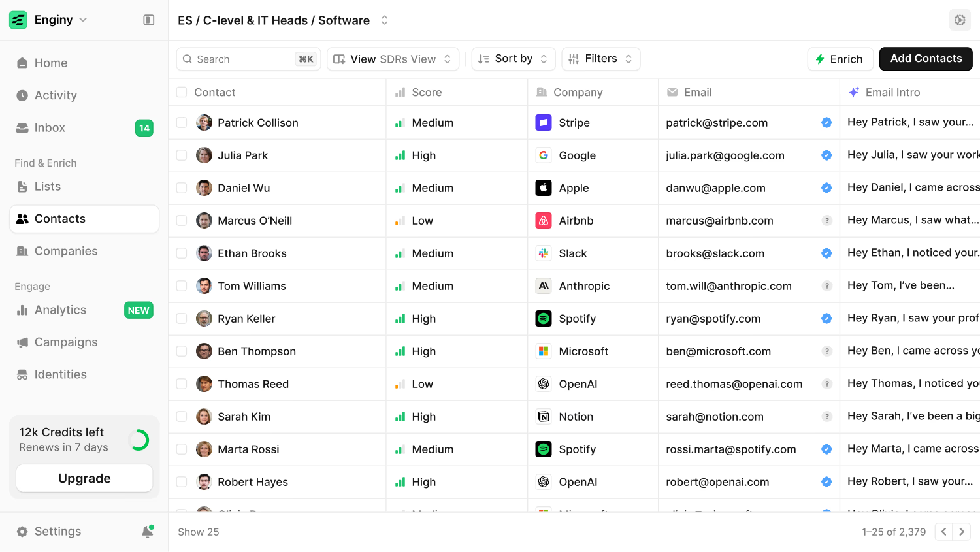The width and height of the screenshot is (980, 552).
Task: Click the Anthropic company logo
Action: coord(544,286)
